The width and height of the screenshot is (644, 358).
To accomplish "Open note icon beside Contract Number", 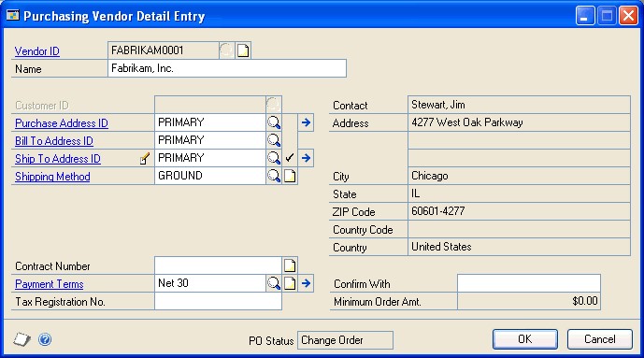I will click(x=290, y=265).
